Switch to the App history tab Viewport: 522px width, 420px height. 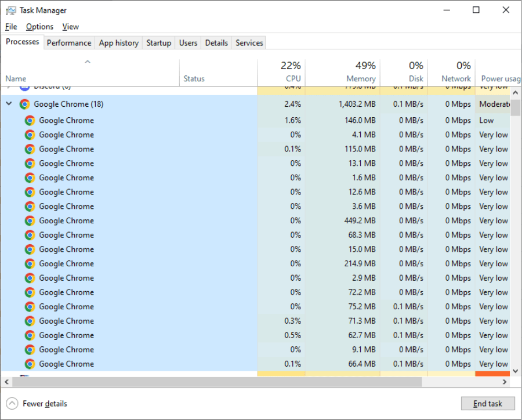tap(118, 42)
